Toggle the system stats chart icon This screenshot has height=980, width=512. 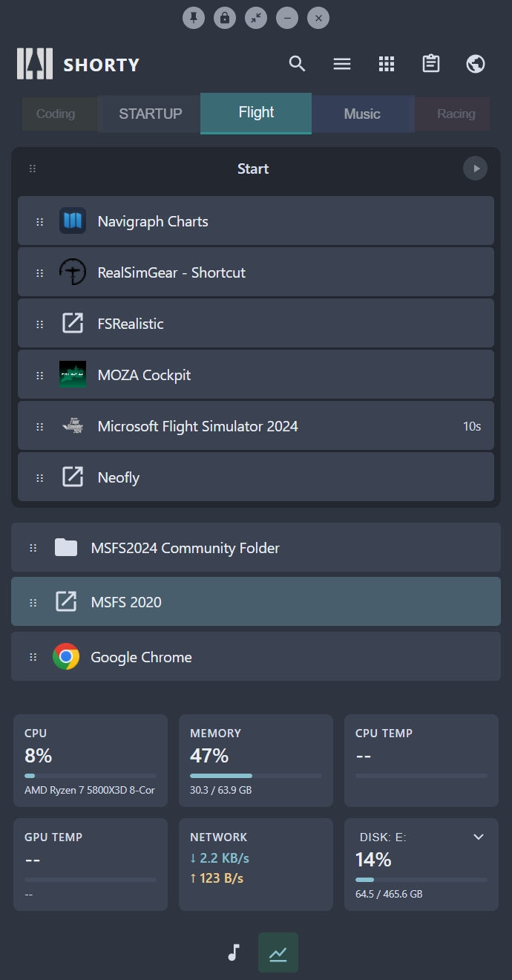point(278,953)
